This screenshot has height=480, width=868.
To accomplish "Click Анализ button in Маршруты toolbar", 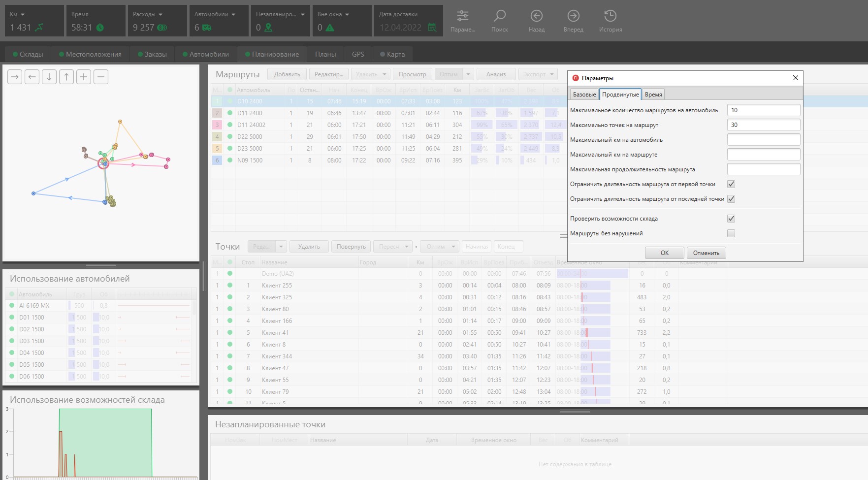I will (x=496, y=74).
